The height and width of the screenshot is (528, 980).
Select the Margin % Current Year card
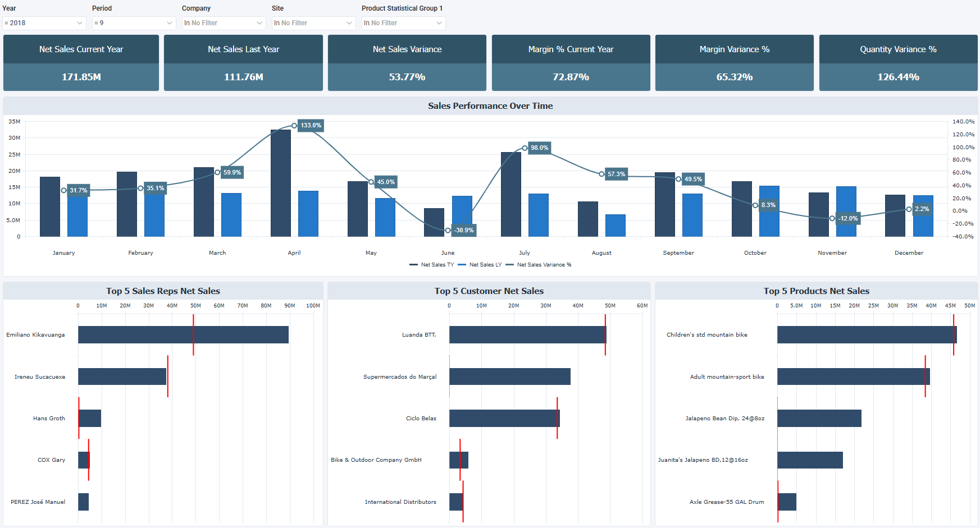tap(571, 63)
